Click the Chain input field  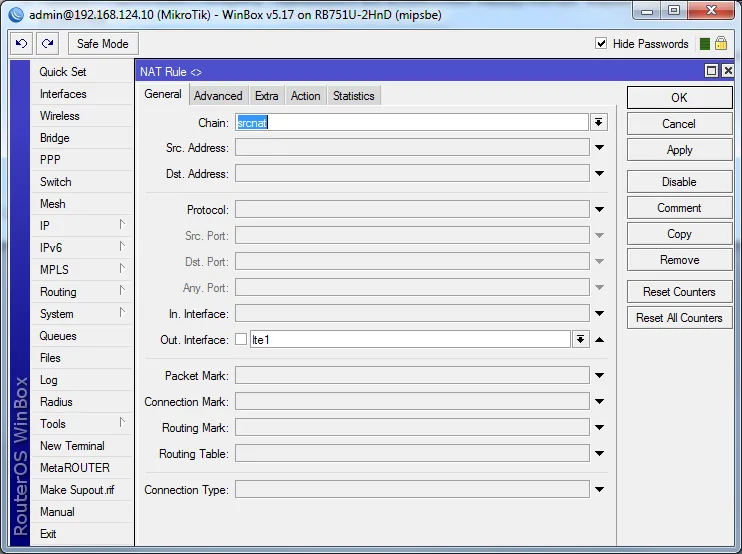point(412,123)
